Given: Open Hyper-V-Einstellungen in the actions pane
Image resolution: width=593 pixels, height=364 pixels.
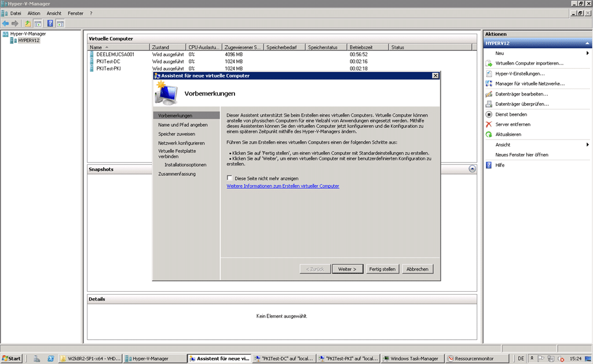Looking at the screenshot, I should pos(519,73).
